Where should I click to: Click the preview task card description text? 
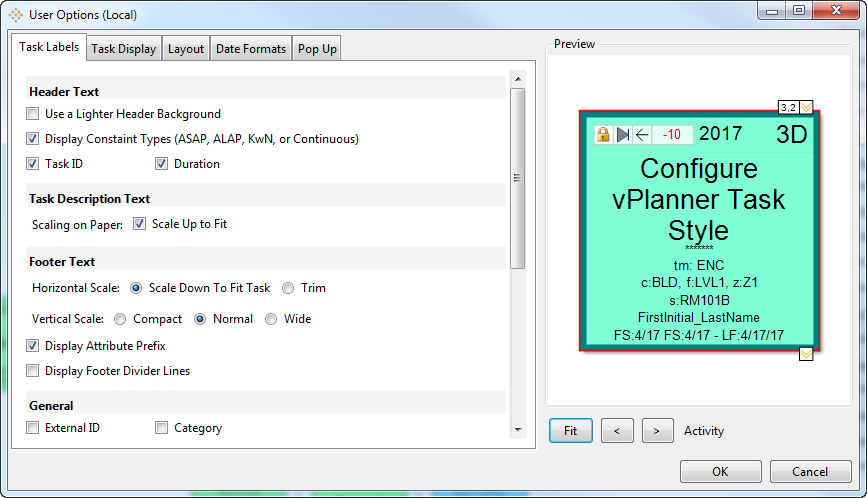click(698, 200)
